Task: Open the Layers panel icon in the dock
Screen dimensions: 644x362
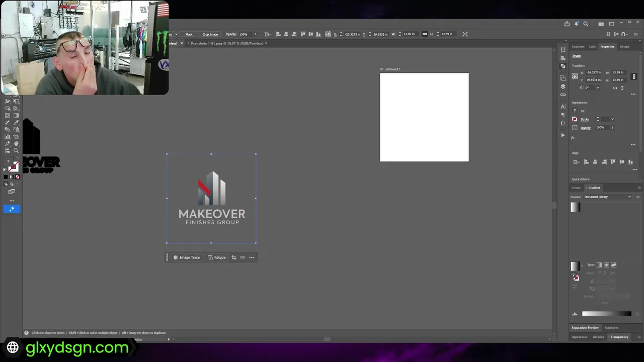Action: [563, 86]
